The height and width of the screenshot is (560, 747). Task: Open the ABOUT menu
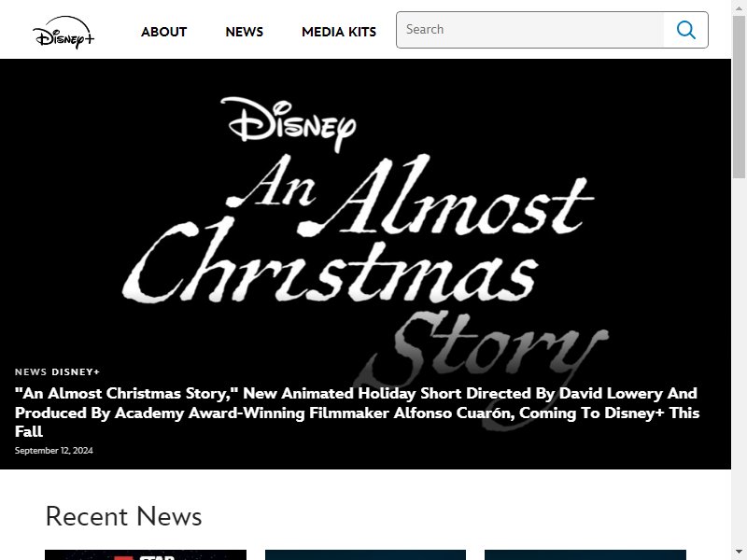coord(164,32)
